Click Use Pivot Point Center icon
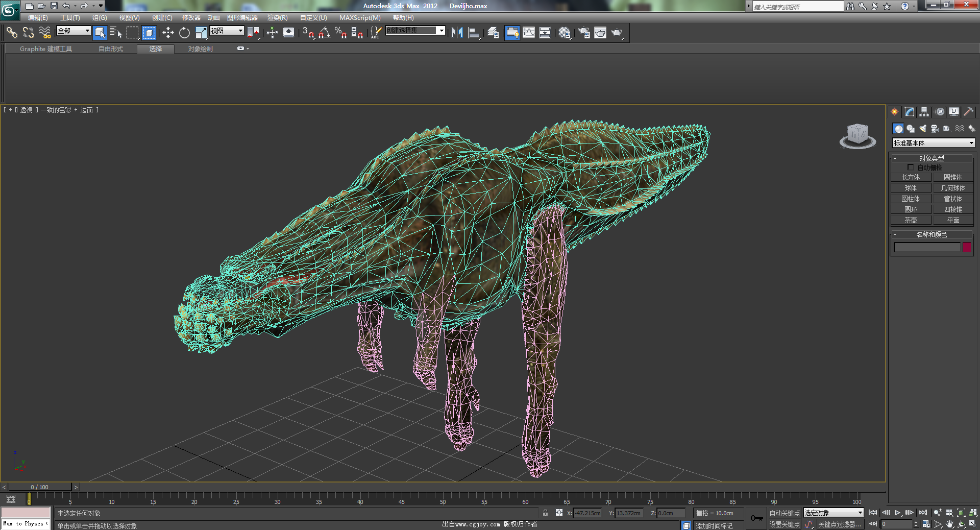The height and width of the screenshot is (530, 980). [x=253, y=33]
